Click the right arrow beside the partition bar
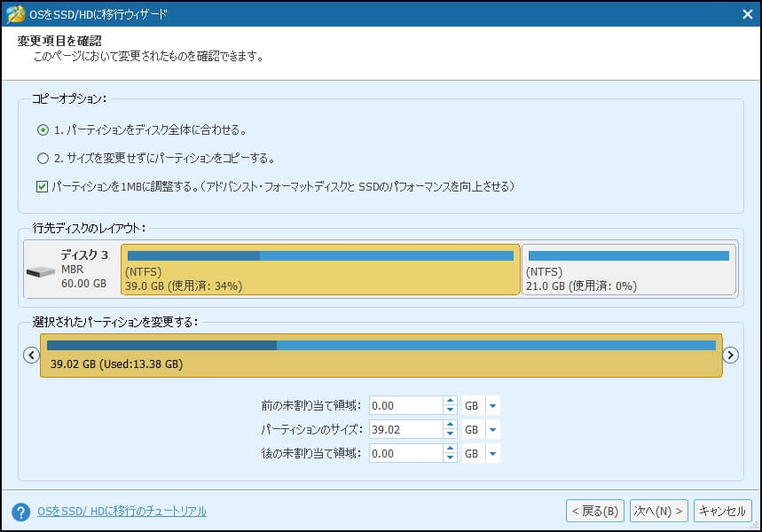The image size is (762, 532). pyautogui.click(x=730, y=355)
